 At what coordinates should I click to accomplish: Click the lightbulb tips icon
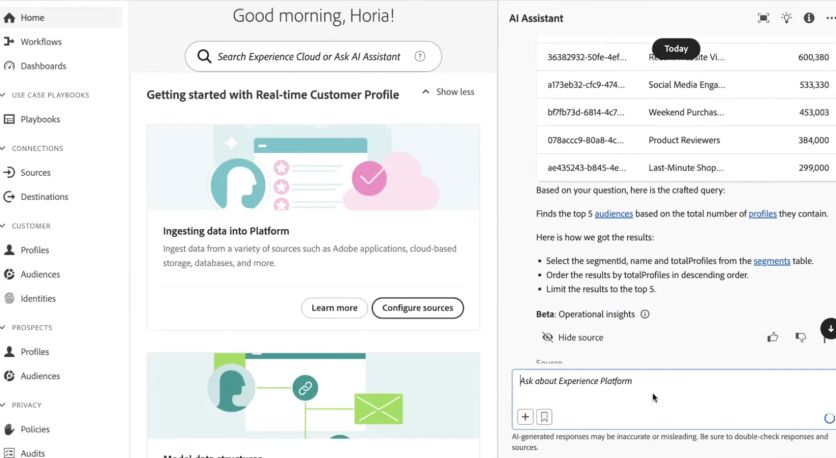pyautogui.click(x=786, y=18)
